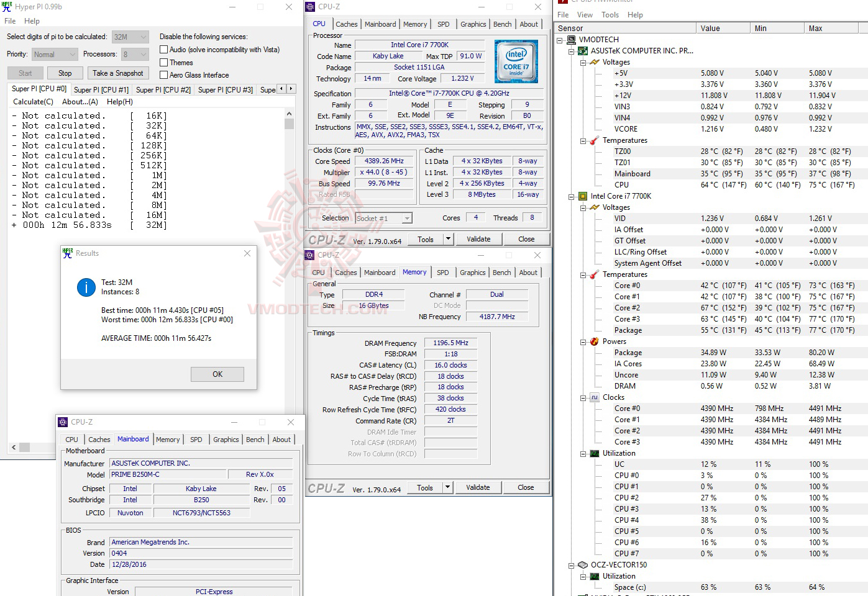
Task: Open the Selection Socket #1 dropdown
Action: coord(383,219)
